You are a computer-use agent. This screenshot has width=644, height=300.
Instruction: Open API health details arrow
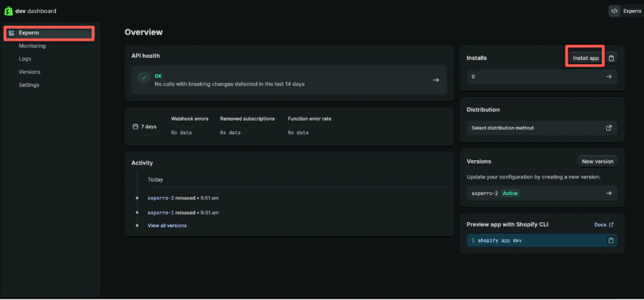(x=436, y=80)
